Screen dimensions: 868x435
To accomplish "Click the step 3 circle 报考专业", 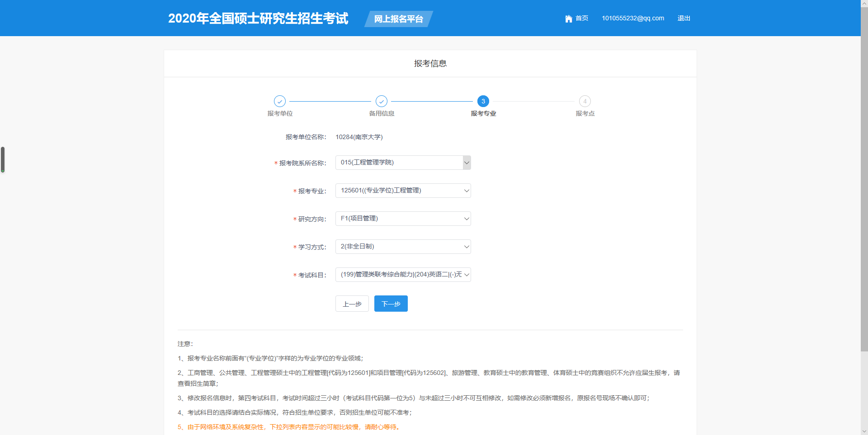I will 483,101.
